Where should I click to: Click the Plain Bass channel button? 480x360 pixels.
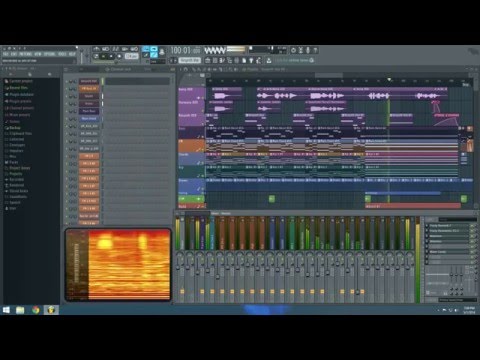(89, 111)
